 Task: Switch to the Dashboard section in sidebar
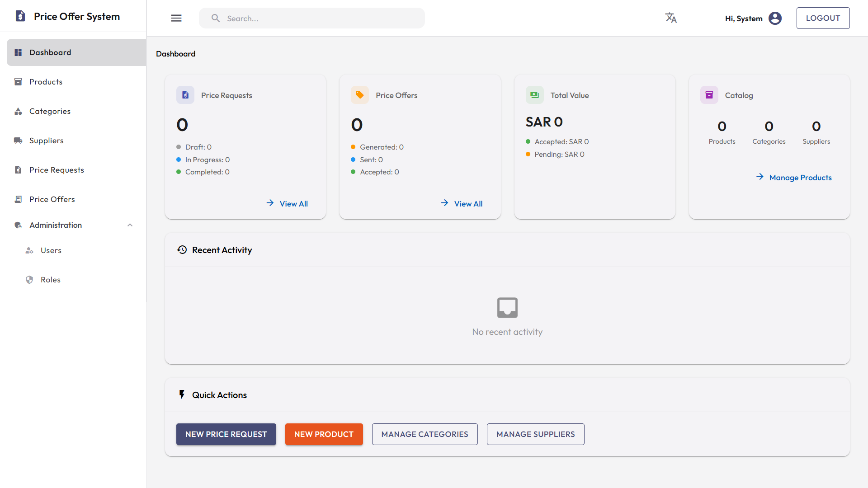click(x=50, y=52)
